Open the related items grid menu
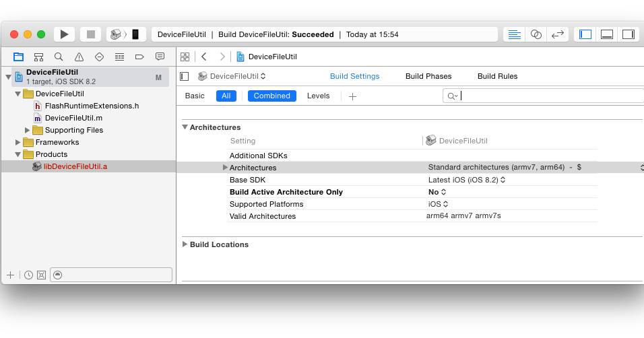The height and width of the screenshot is (338, 644). pos(185,57)
